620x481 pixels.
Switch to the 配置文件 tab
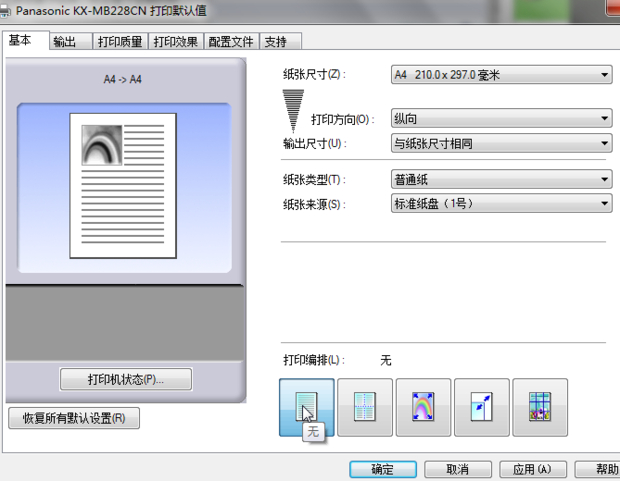231,42
